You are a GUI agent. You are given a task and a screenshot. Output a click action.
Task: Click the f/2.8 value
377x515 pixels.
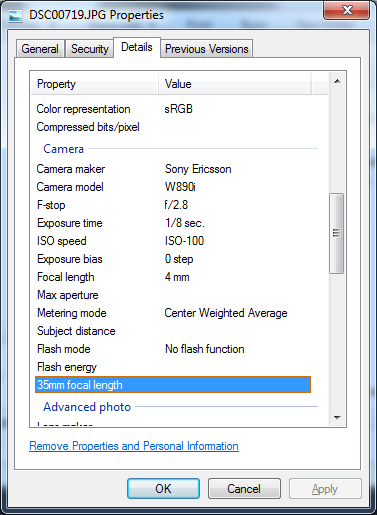[x=176, y=205]
